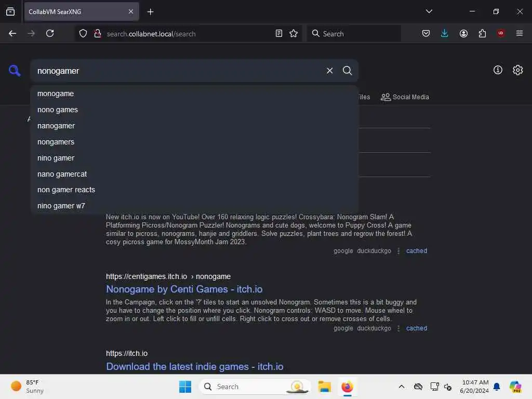Open cached link for Nonogame result

click(x=416, y=328)
